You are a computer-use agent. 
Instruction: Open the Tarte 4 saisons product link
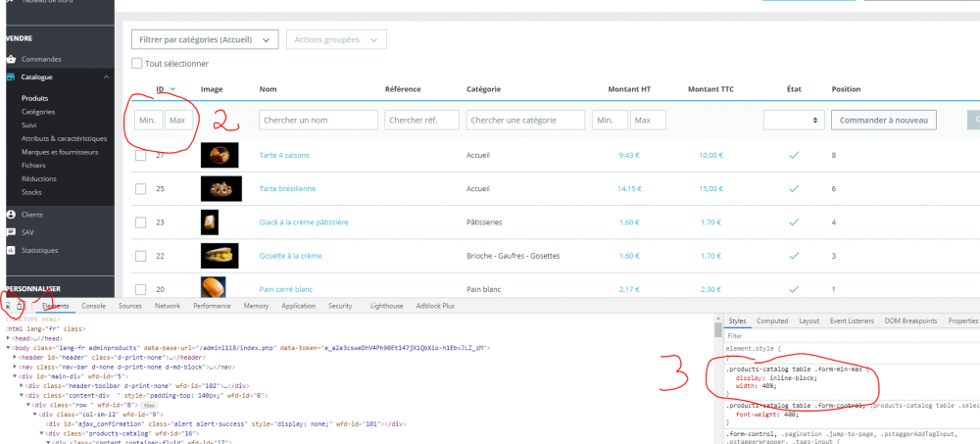coord(284,155)
